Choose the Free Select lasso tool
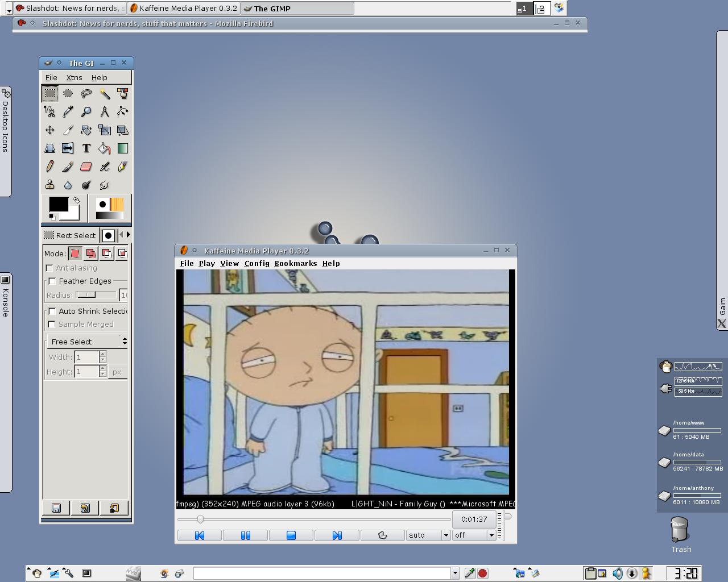 coord(86,93)
